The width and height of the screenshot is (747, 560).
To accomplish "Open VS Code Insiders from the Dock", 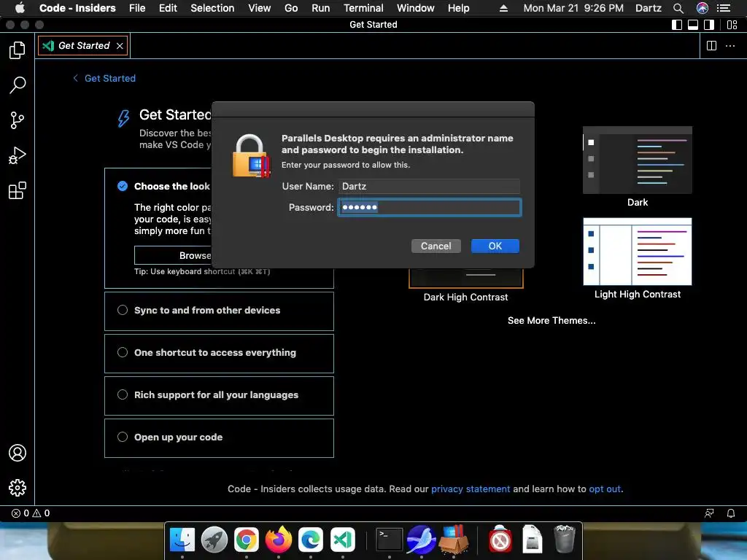I will [343, 540].
